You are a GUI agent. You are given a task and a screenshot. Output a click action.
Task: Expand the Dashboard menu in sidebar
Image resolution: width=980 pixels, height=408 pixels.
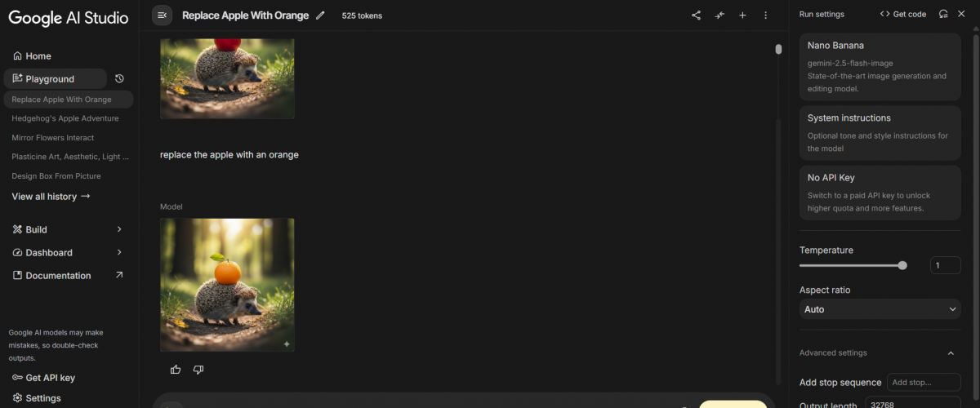pos(119,252)
